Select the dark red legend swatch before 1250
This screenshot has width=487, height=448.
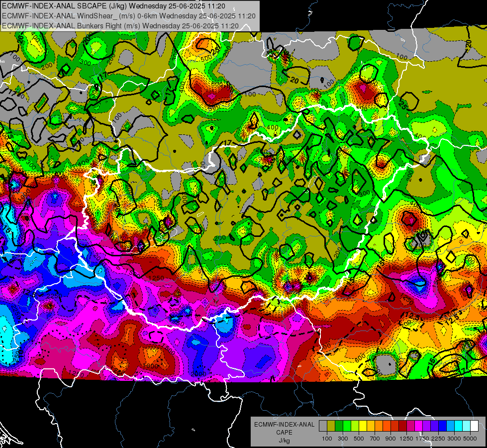(402, 426)
